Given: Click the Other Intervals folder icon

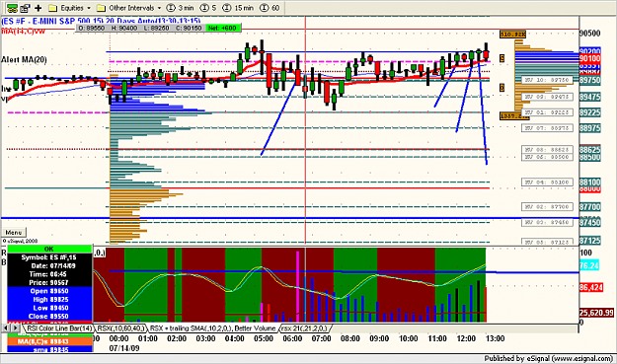Looking at the screenshot, I should pyautogui.click(x=101, y=8).
